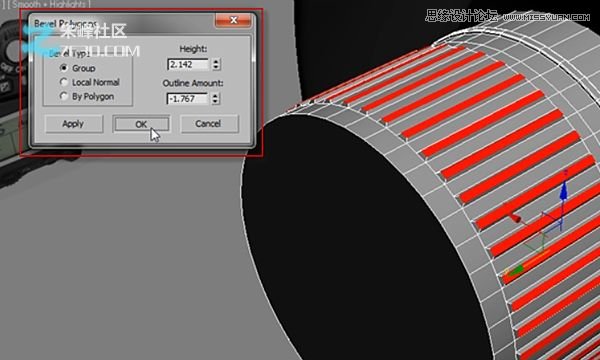600x360 pixels.
Task: Decrease Height with the spinner down arrow
Action: pos(216,67)
